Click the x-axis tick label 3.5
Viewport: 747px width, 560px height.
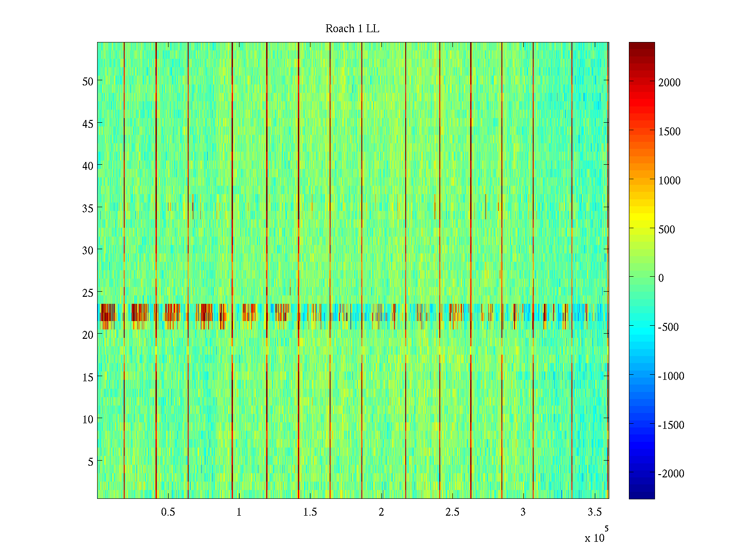coord(594,512)
